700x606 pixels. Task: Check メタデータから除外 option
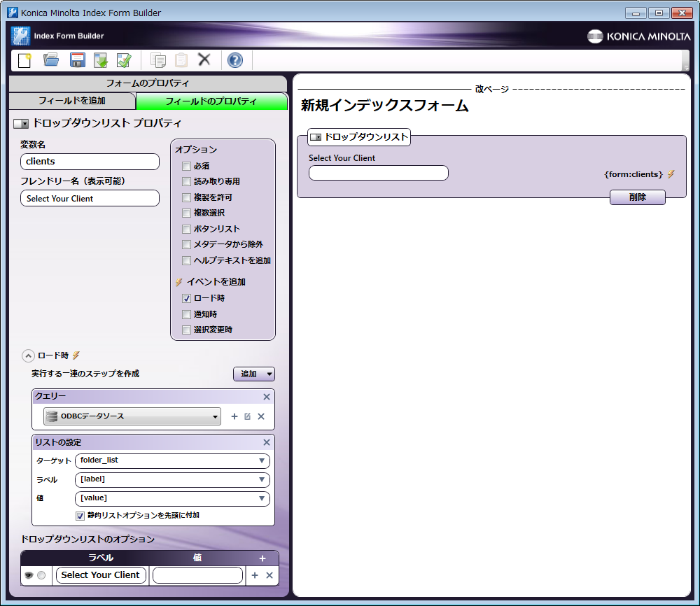[x=187, y=244]
